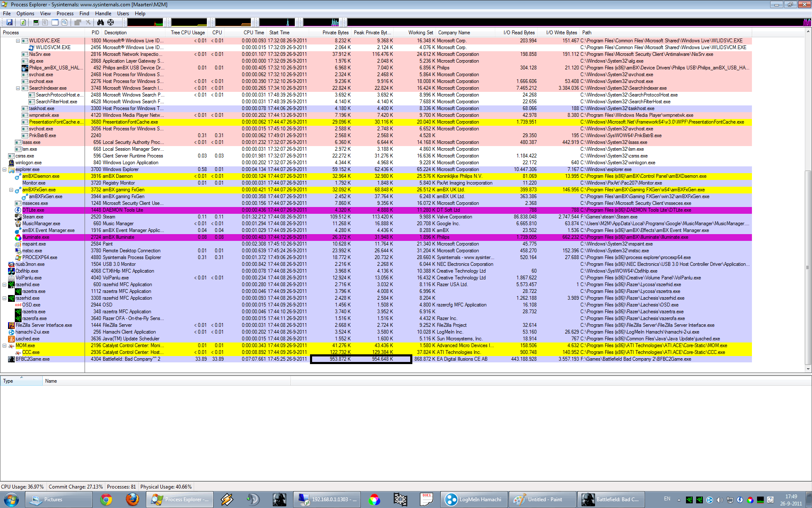Select the BFBC2Game.exe process row
Image resolution: width=812 pixels, height=508 pixels.
click(33, 359)
